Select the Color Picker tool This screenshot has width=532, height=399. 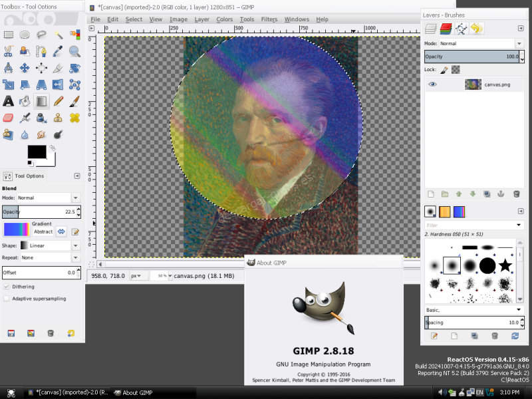[x=59, y=51]
